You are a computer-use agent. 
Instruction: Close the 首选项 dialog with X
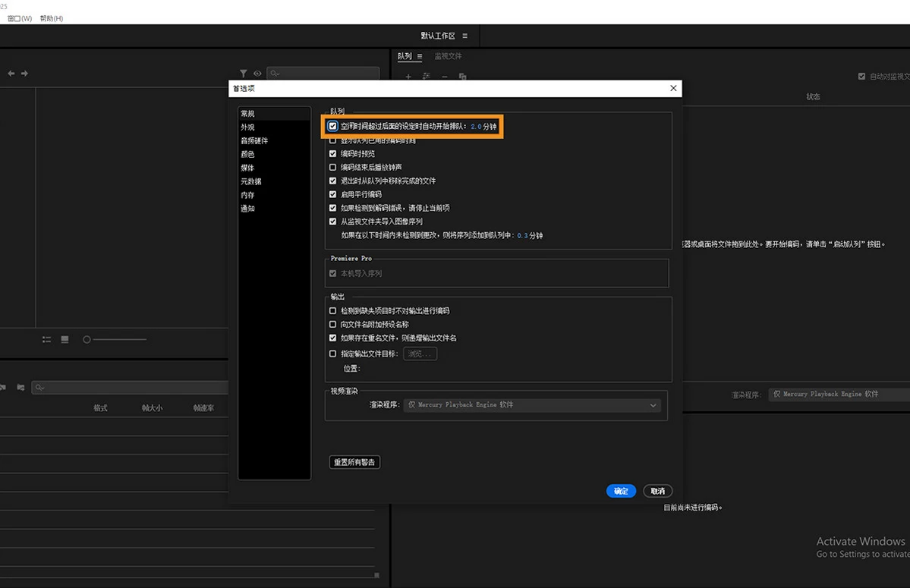(673, 88)
